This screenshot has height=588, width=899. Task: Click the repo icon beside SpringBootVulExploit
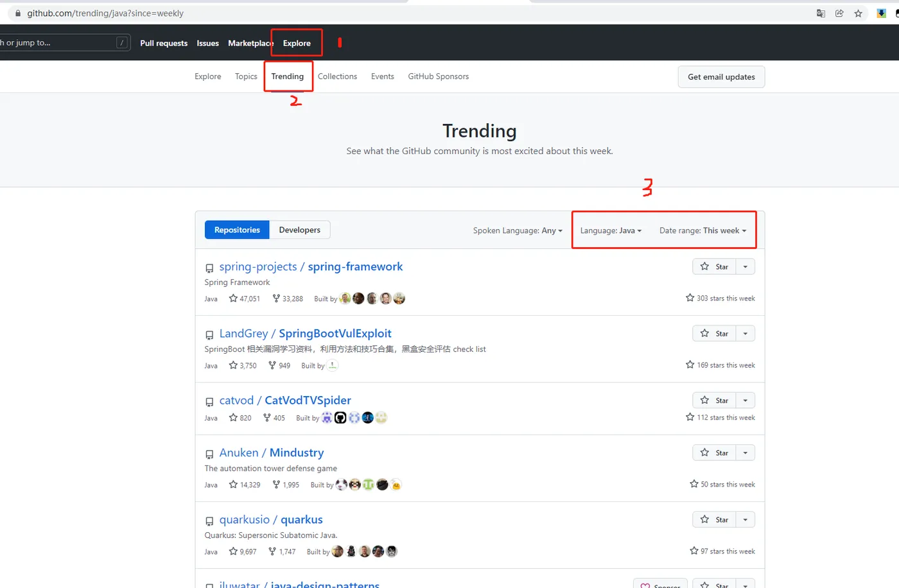[209, 335]
